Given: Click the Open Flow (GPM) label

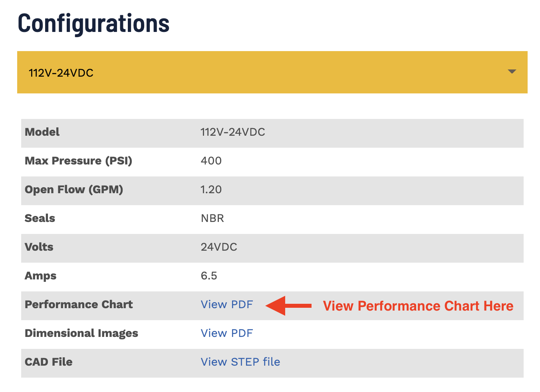Looking at the screenshot, I should pos(74,190).
